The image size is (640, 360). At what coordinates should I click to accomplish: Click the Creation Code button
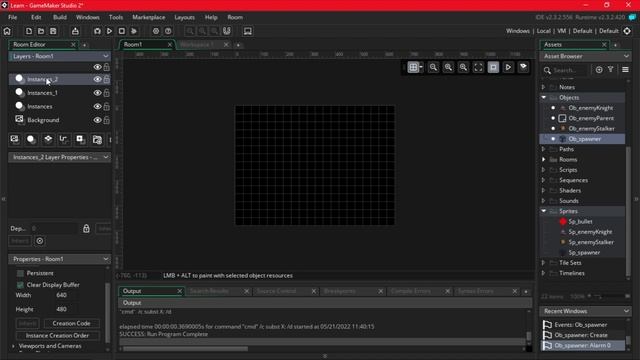pyautogui.click(x=71, y=323)
